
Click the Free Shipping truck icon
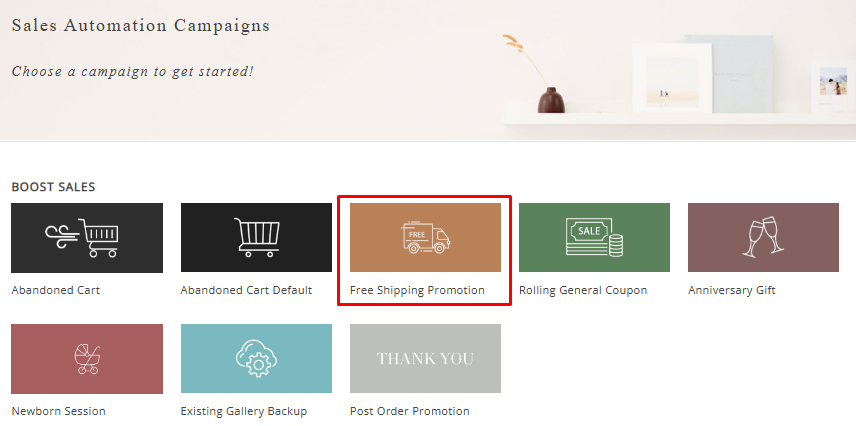click(425, 238)
